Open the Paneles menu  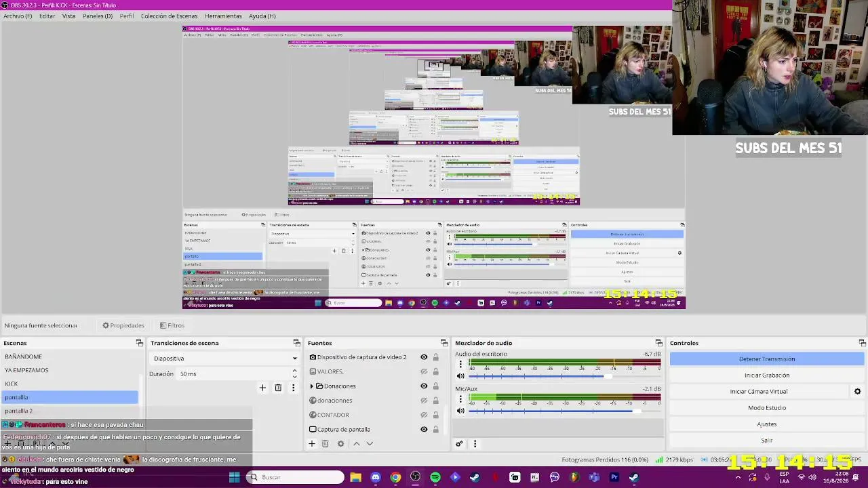[98, 16]
